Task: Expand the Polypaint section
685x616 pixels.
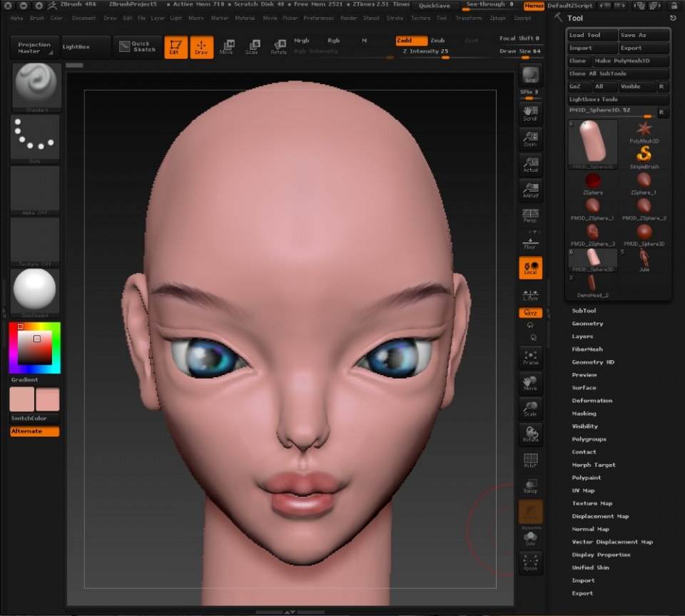Action: coord(587,478)
